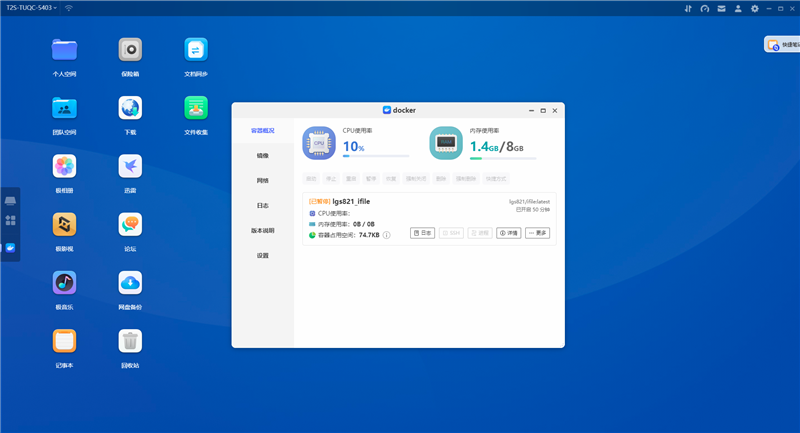Open the user account icon in top bar
This screenshot has width=800, height=433.
coord(738,8)
